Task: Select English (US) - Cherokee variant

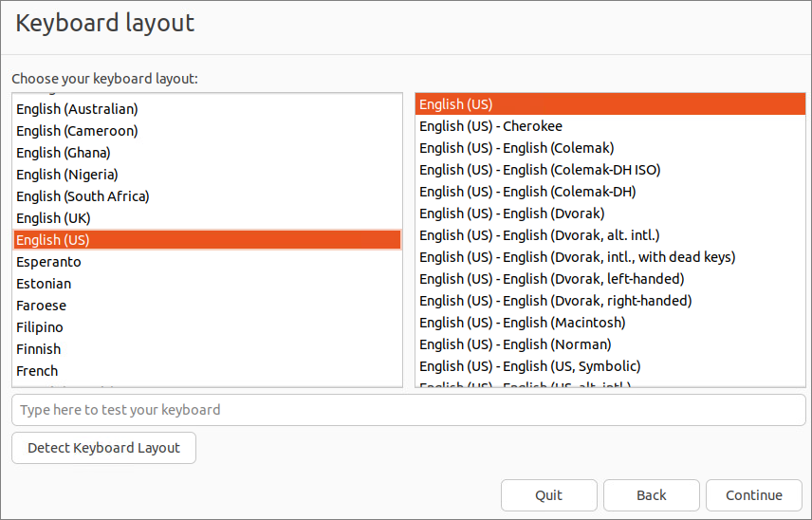Action: click(490, 126)
